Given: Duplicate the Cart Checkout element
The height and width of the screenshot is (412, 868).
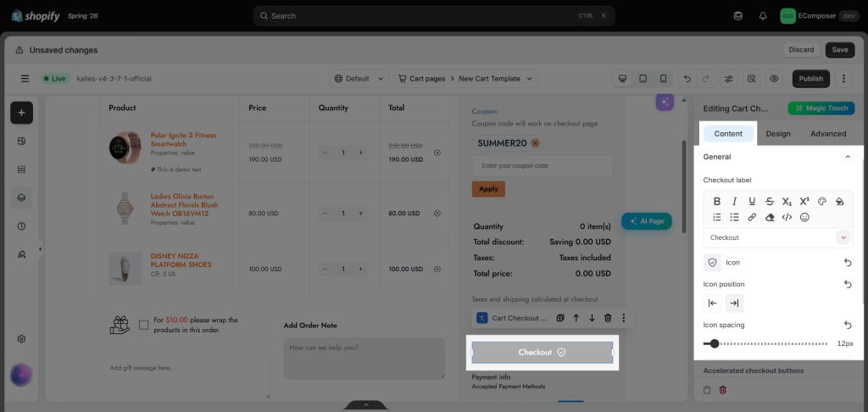Looking at the screenshot, I should pyautogui.click(x=560, y=318).
